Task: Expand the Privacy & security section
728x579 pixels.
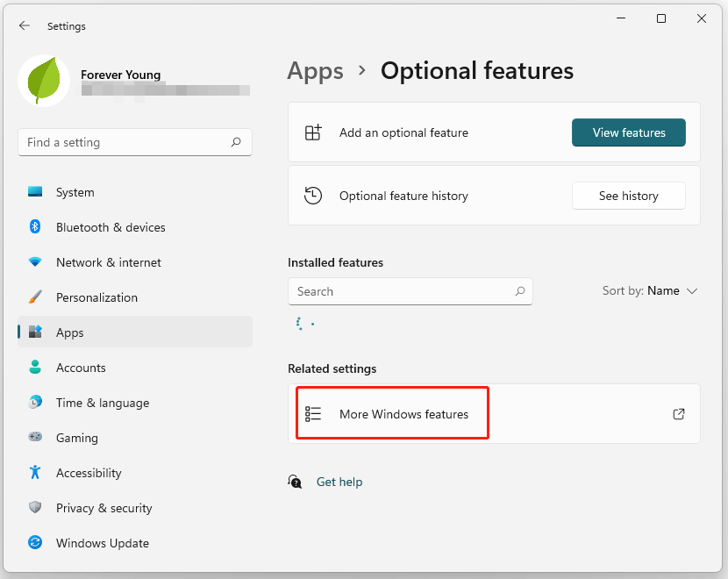Action: click(x=103, y=508)
